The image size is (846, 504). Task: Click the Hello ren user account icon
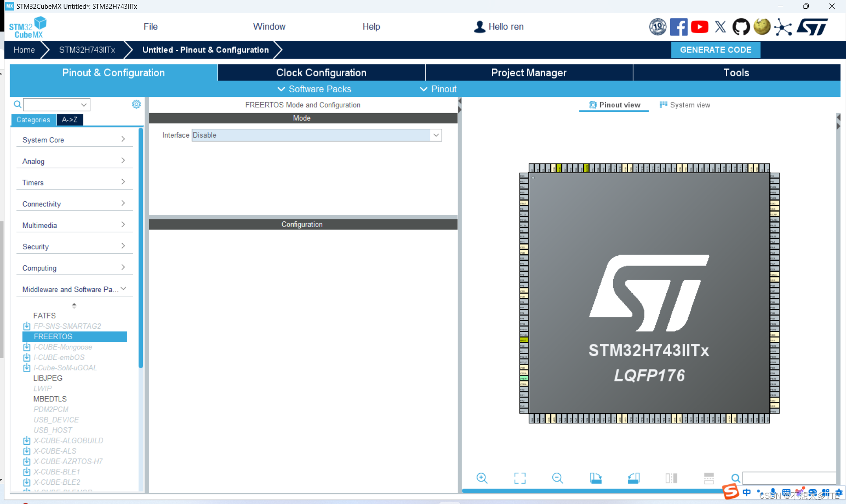[x=480, y=27]
